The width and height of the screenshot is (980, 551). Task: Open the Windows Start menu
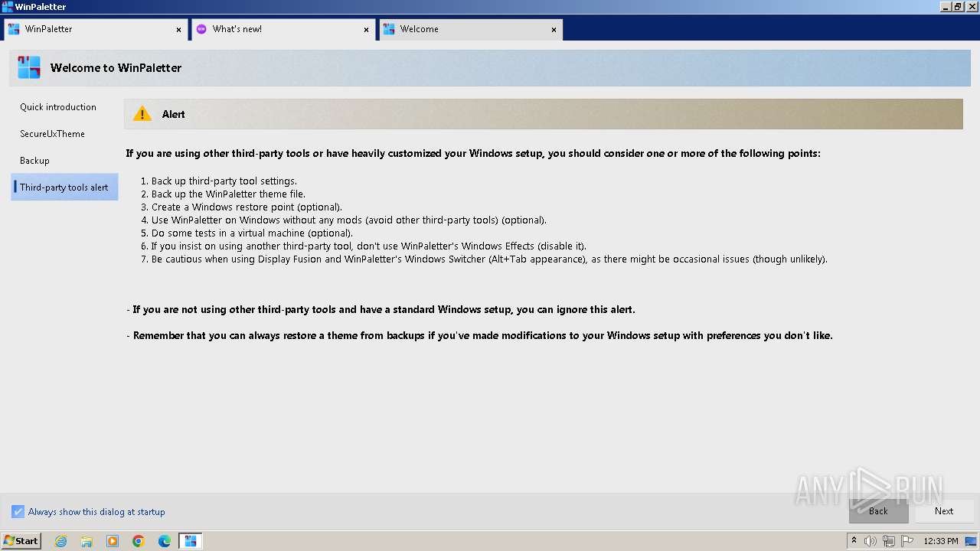[21, 541]
